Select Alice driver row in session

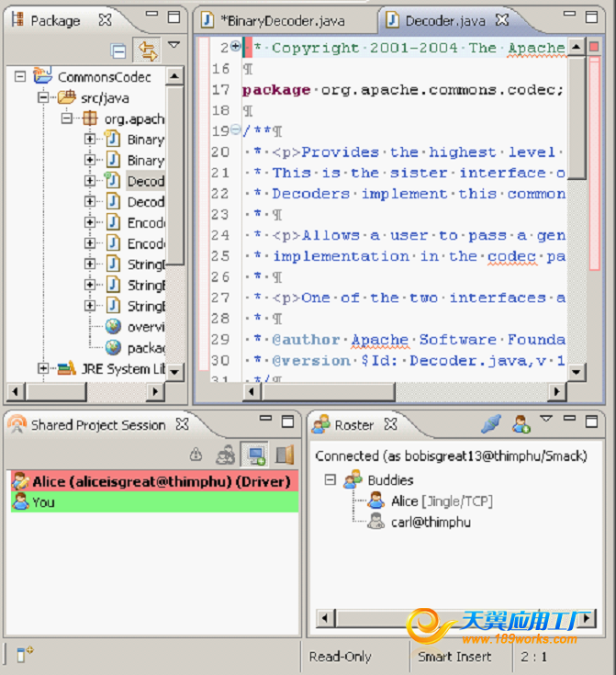pyautogui.click(x=154, y=481)
